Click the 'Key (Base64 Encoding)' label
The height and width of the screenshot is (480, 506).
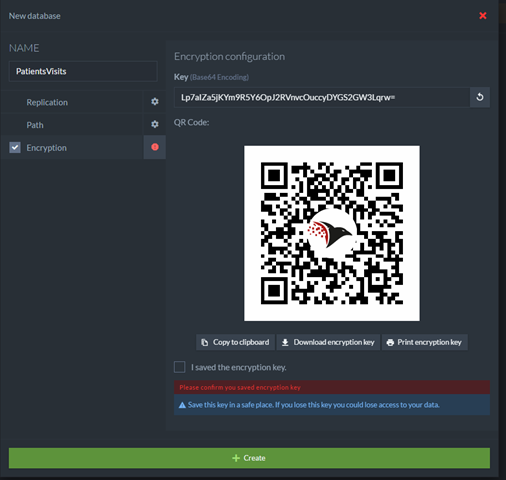pyautogui.click(x=211, y=77)
